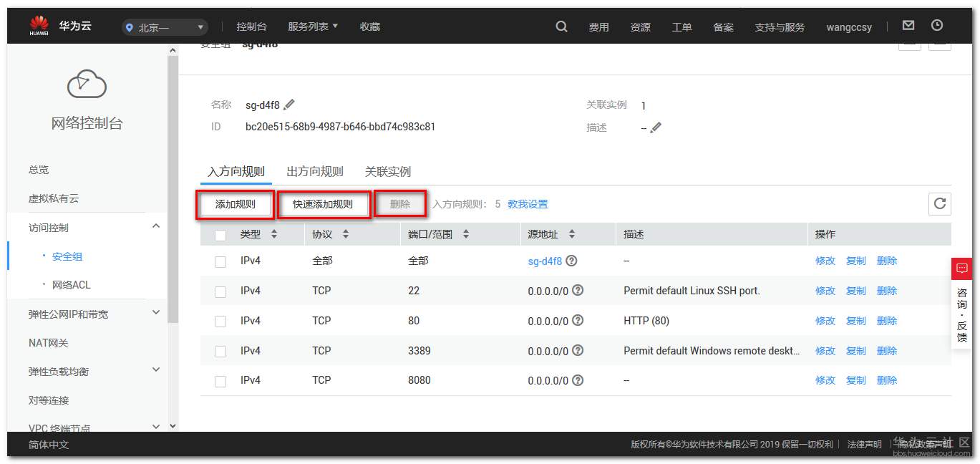Expand 弹性公网IP和带宽 sidebar section
980x464 pixels.
point(156,312)
